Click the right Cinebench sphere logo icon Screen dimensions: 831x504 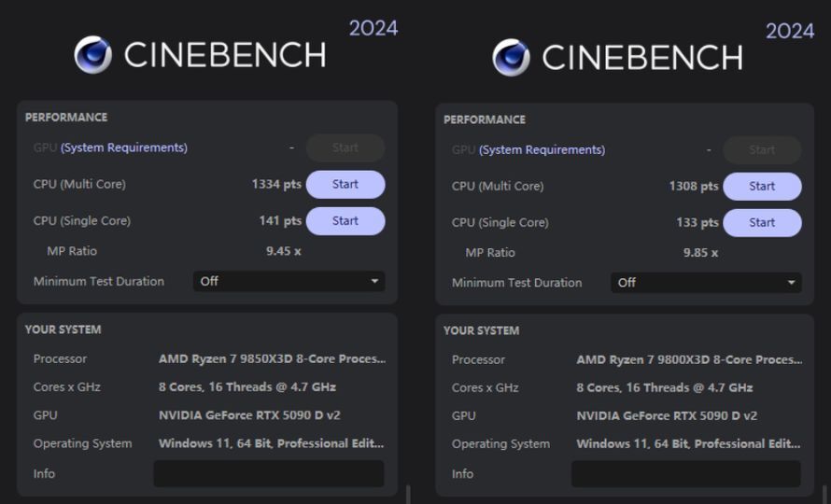click(x=511, y=57)
